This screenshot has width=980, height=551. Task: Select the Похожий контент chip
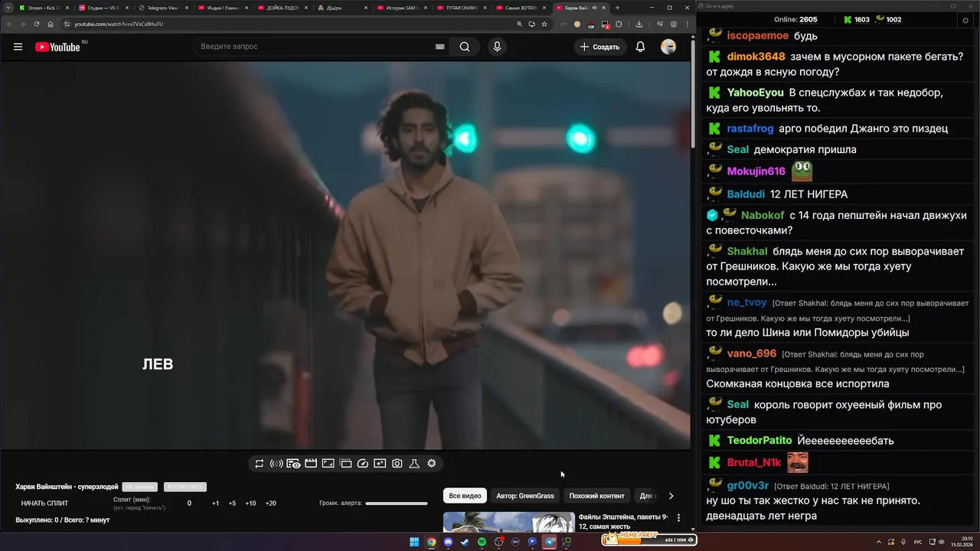[596, 496]
